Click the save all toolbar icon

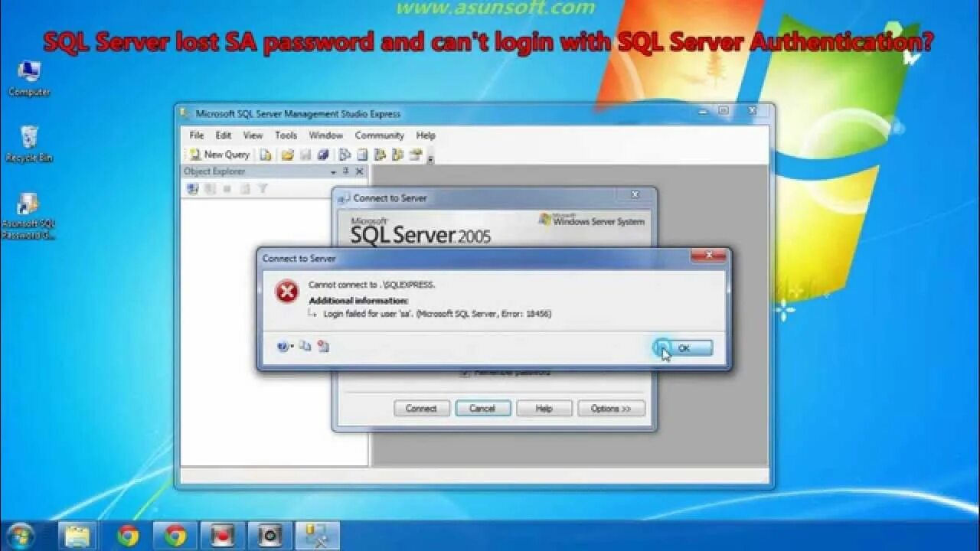pos(323,155)
